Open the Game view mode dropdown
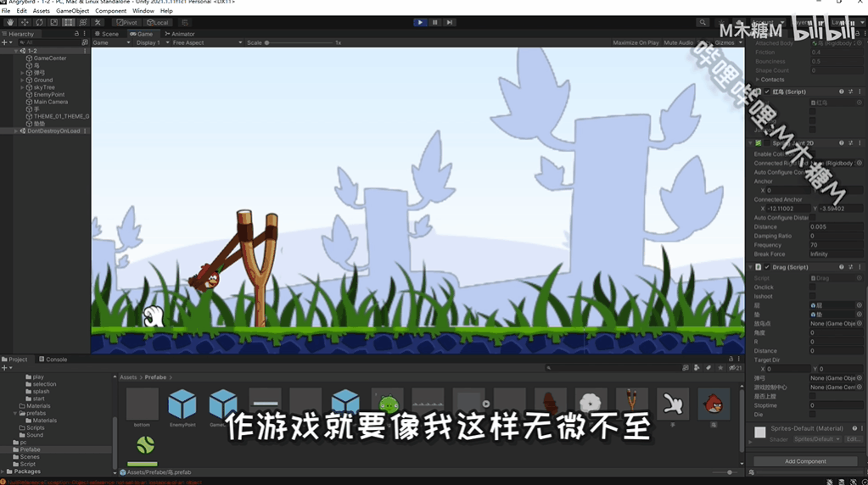The image size is (868, 485). pyautogui.click(x=111, y=42)
